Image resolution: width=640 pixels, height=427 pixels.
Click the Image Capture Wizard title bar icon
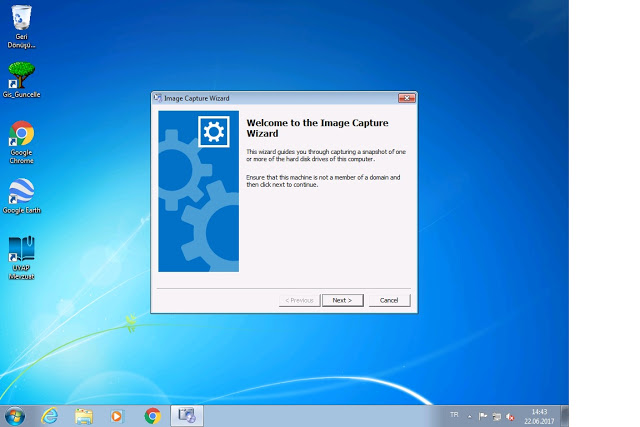pyautogui.click(x=158, y=98)
